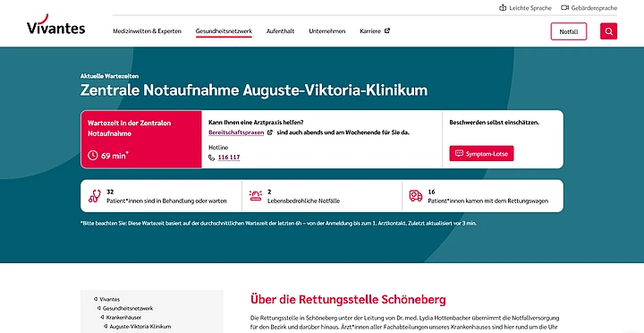This screenshot has height=333, width=644.
Task: Go to Auguste-Viktoria-Klinikum in the breadcrumb
Action: coord(140,327)
